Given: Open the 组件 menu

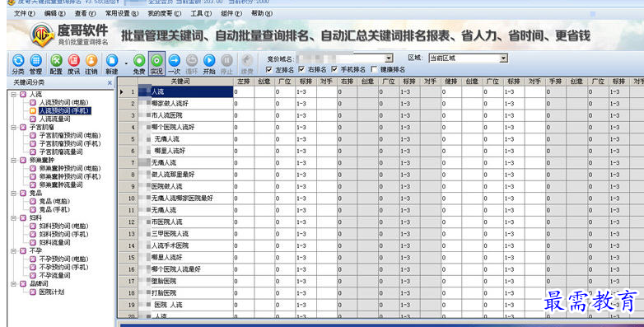Looking at the screenshot, I should coord(231,13).
